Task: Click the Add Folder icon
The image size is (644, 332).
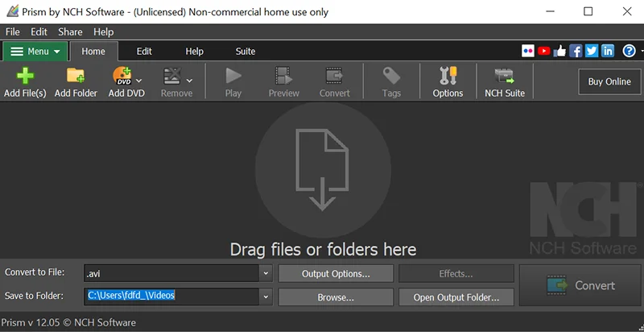Action: point(76,76)
